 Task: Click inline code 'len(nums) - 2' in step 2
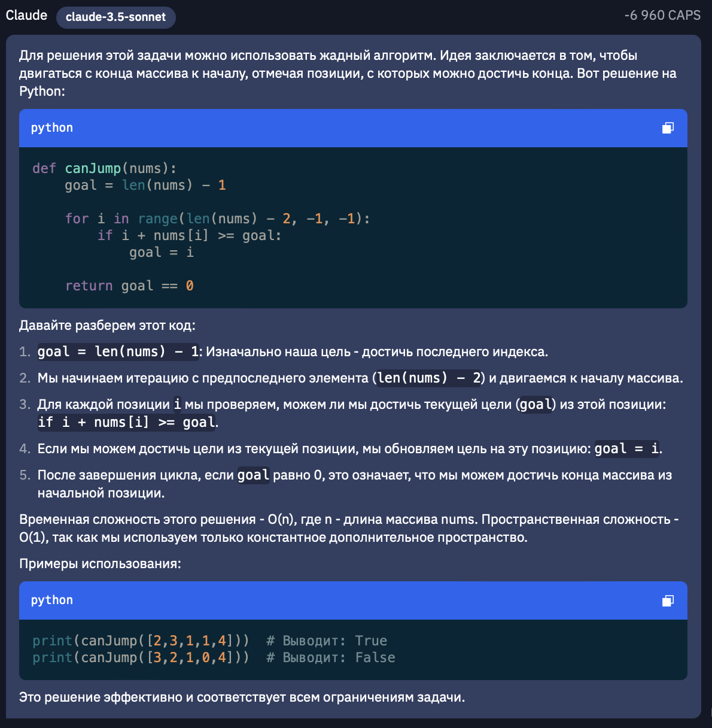click(429, 378)
